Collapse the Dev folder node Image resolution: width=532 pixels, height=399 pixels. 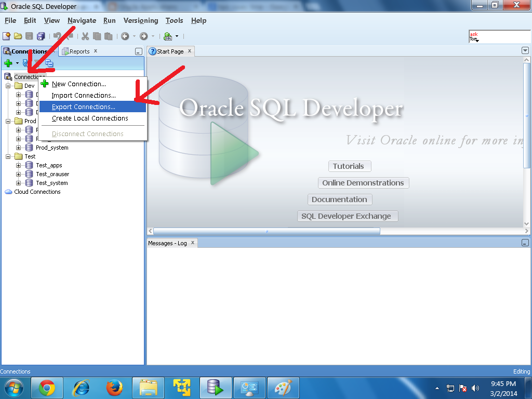(8, 86)
